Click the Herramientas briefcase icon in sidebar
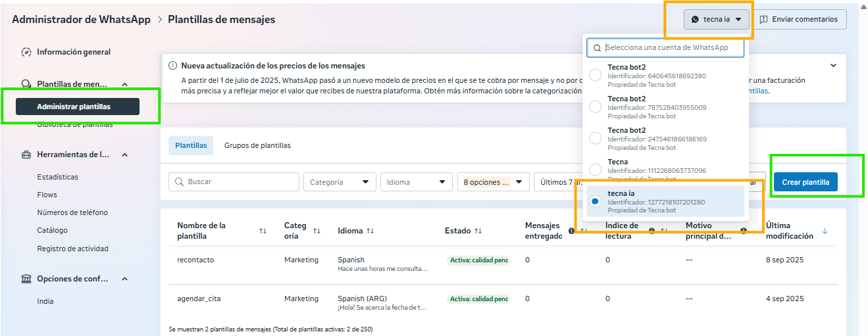Screen dimensions: 868x336 pyautogui.click(x=26, y=155)
